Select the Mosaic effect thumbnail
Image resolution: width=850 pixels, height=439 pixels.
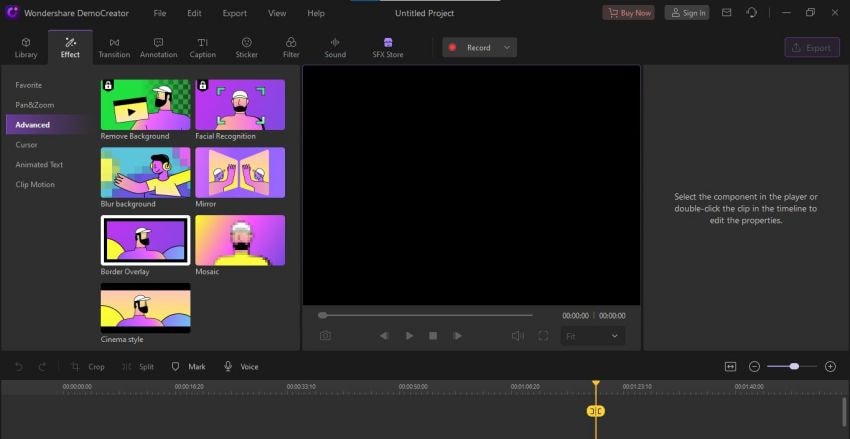pos(240,240)
